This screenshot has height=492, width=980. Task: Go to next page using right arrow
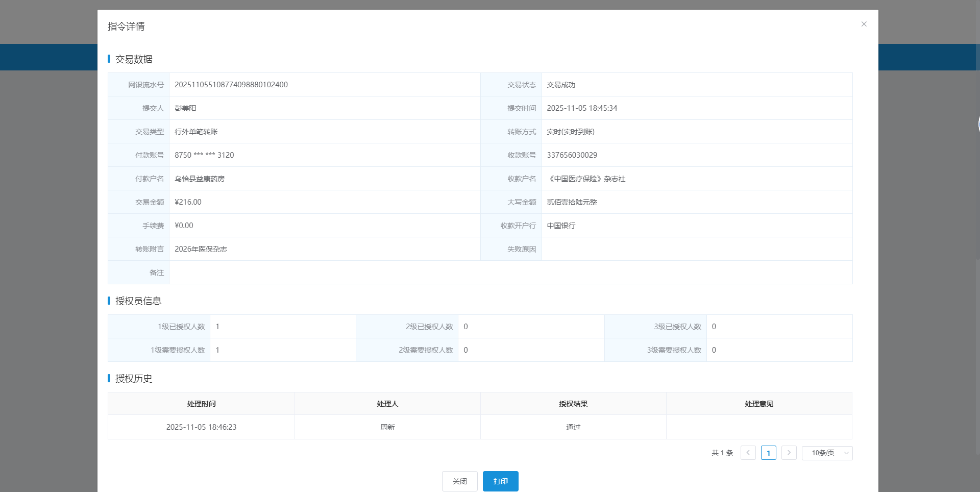[789, 453]
